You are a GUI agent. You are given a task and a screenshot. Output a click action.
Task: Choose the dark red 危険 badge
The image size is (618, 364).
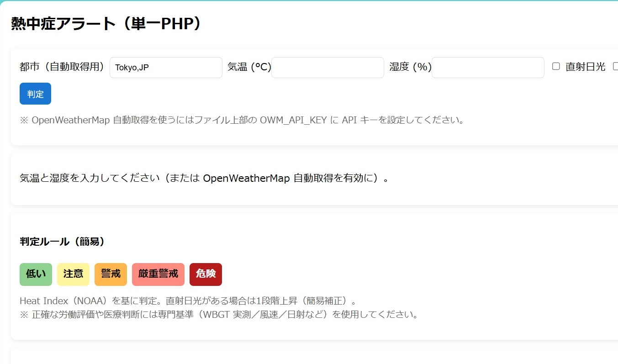click(x=206, y=274)
